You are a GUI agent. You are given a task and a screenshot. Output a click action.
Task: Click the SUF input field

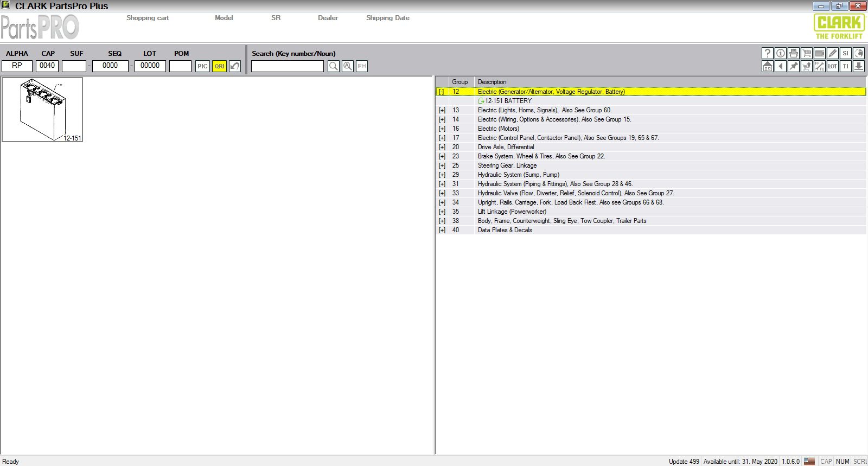point(74,66)
